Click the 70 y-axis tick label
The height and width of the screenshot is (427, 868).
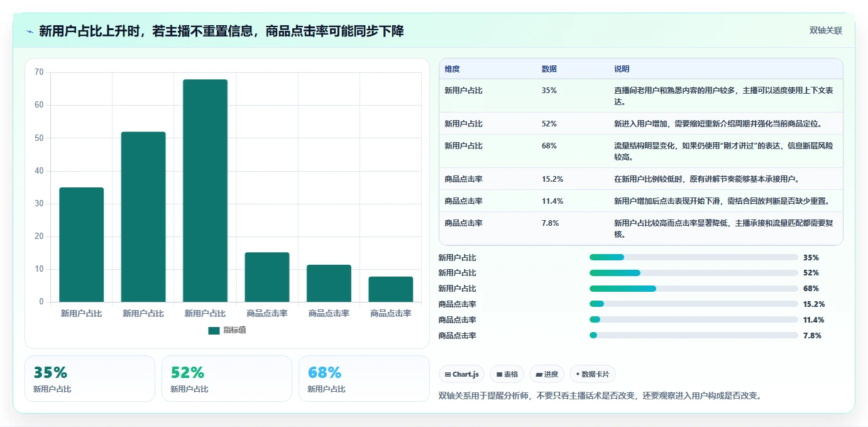point(39,72)
